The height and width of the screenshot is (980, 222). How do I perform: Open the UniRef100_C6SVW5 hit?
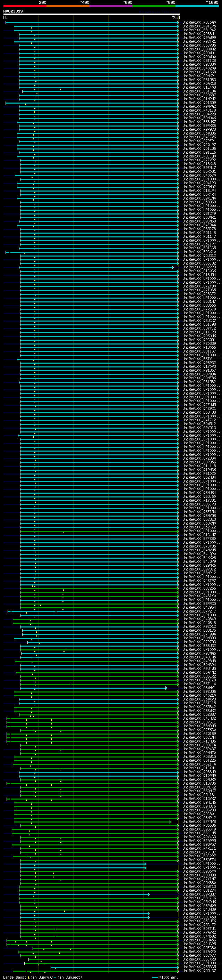pos(199,45)
